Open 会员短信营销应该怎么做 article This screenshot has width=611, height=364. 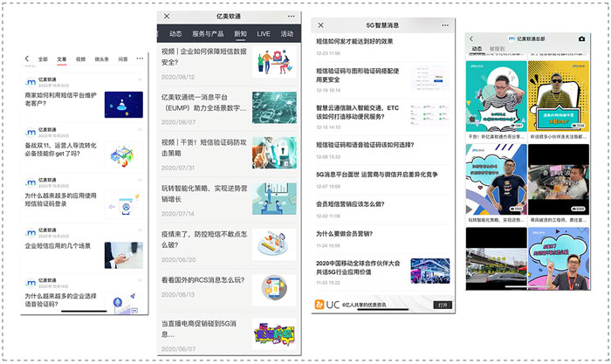(350, 204)
